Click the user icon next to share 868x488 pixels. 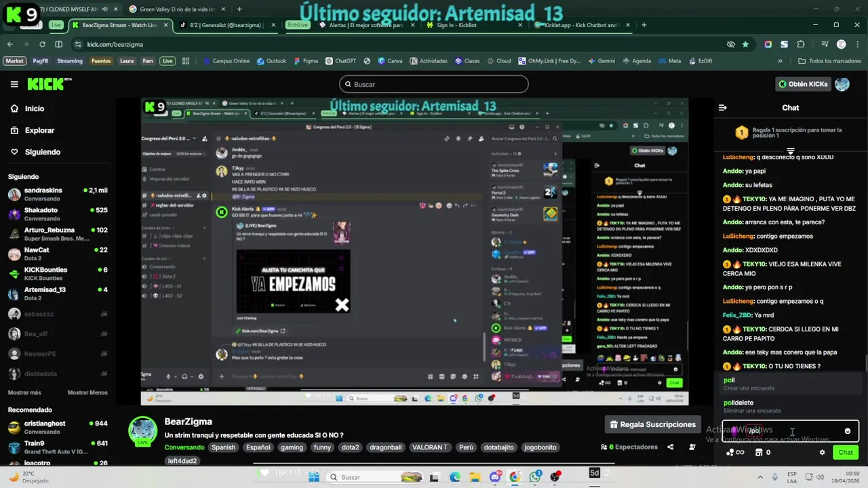click(692, 447)
